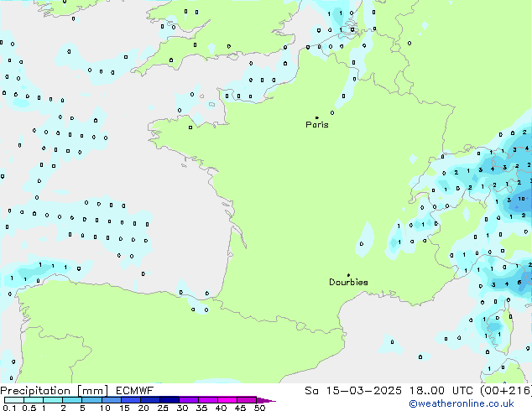Click the Paris city label
This screenshot has height=411, width=532.
coord(317,125)
